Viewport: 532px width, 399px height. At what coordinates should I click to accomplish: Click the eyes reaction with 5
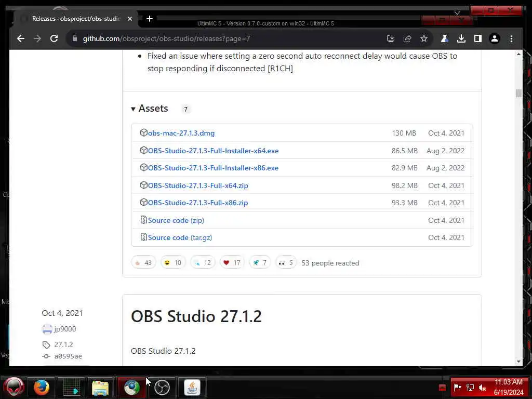pyautogui.click(x=286, y=262)
